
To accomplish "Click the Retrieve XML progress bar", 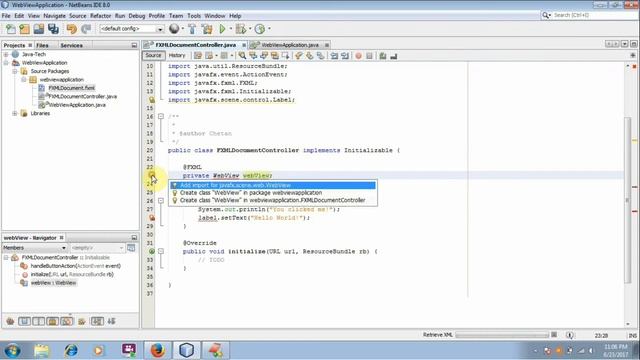I will [x=502, y=335].
